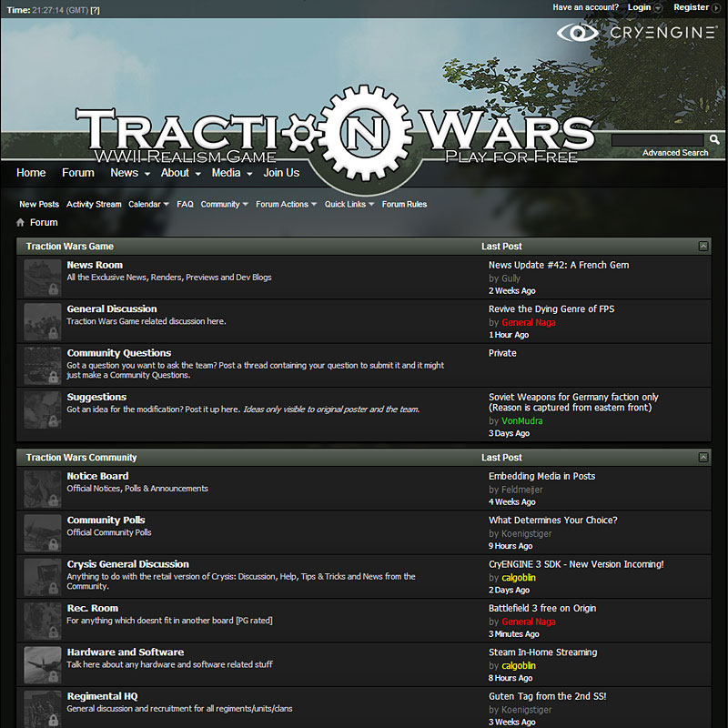The width and height of the screenshot is (728, 728).
Task: Open Advanced Search
Action: point(675,153)
